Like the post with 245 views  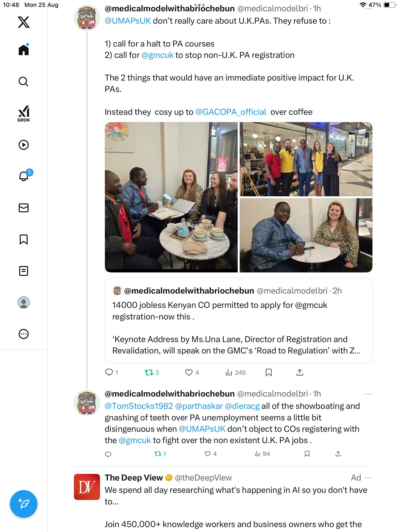coord(189,372)
